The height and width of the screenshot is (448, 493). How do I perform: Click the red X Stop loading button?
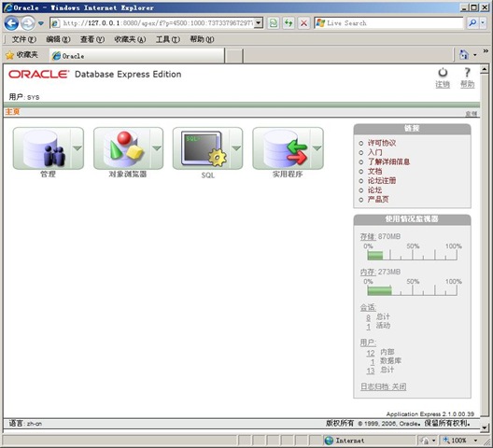(x=303, y=23)
